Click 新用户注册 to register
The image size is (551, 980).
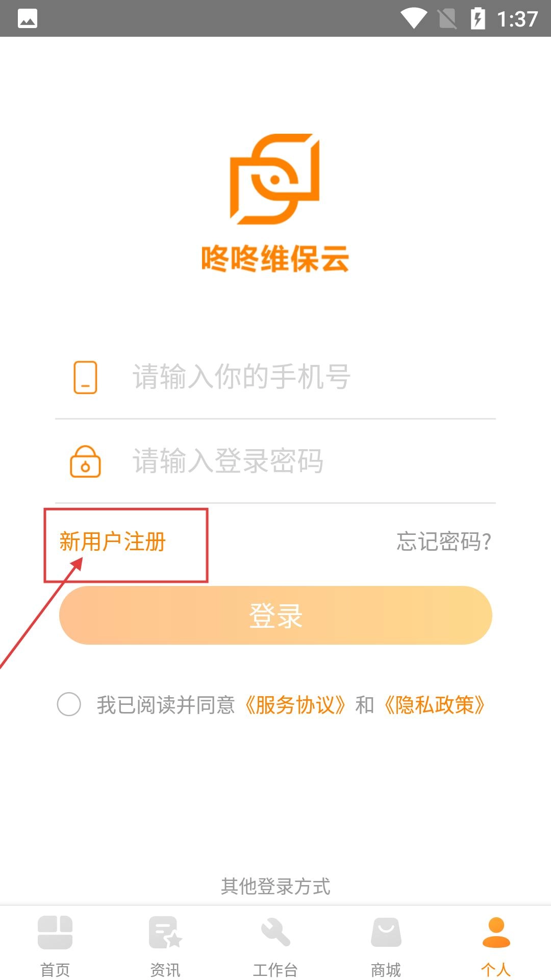[x=113, y=542]
